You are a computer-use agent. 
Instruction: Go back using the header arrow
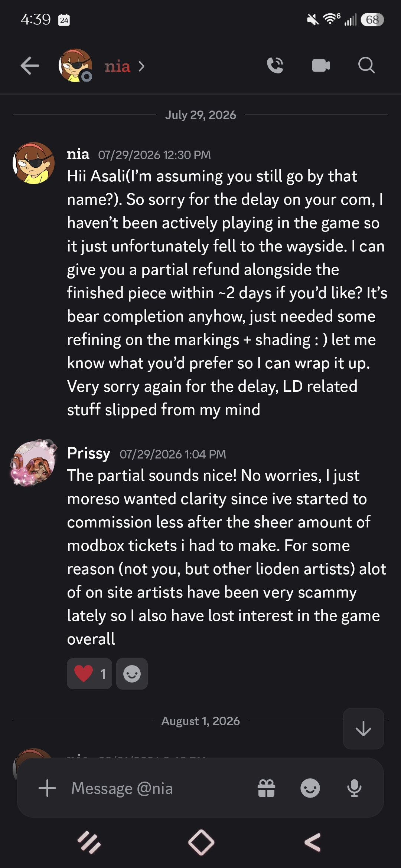tap(30, 66)
